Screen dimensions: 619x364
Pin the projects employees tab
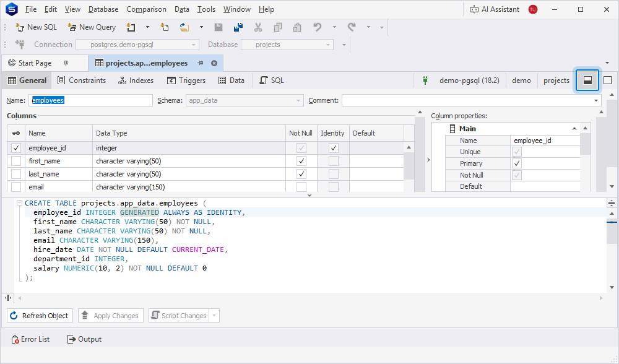pyautogui.click(x=201, y=63)
